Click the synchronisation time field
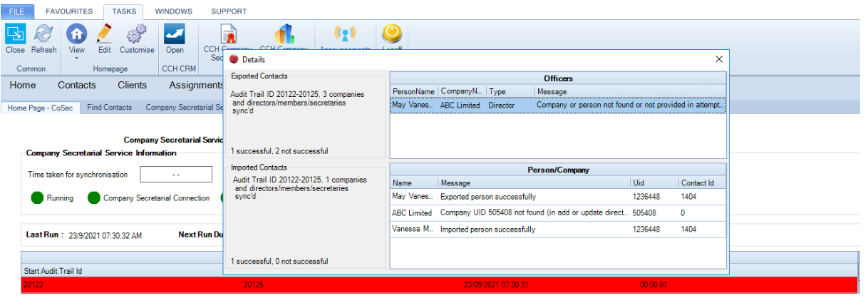The image size is (868, 298). [x=176, y=175]
